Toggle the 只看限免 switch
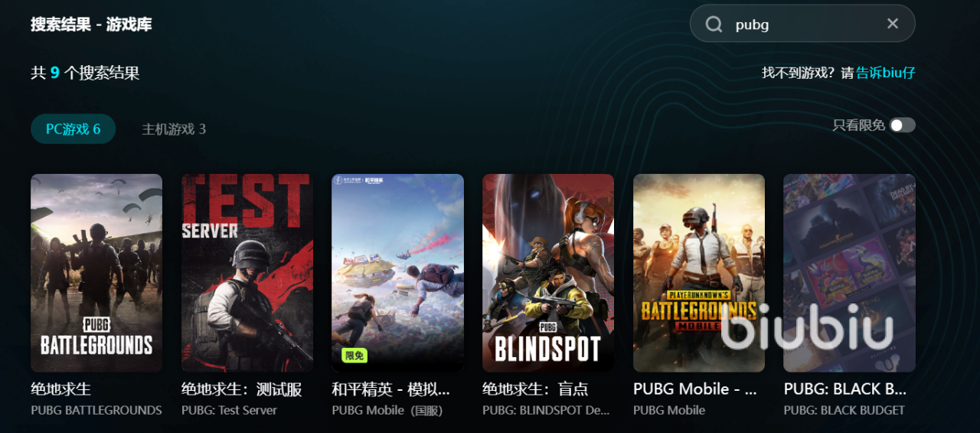The image size is (980, 433). coord(903,125)
